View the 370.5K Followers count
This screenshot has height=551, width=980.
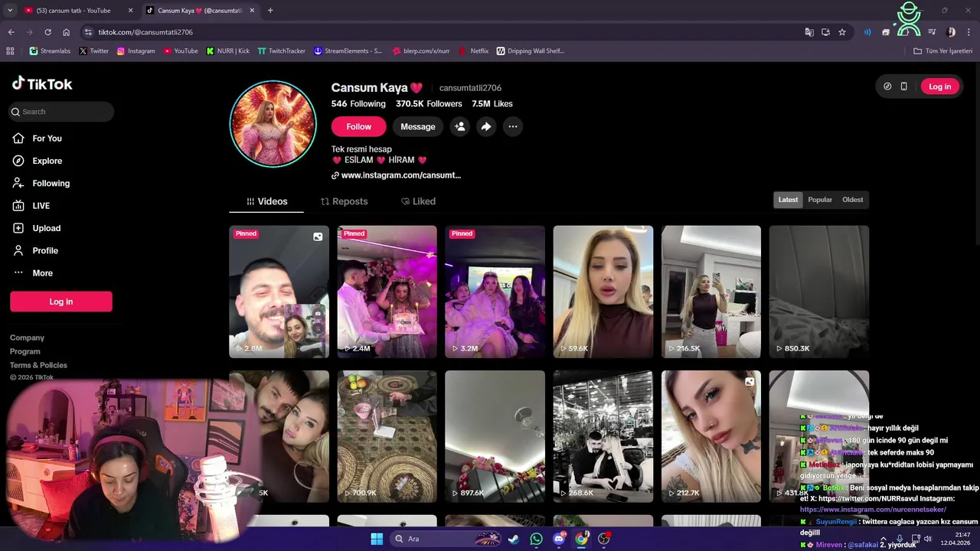(x=429, y=104)
